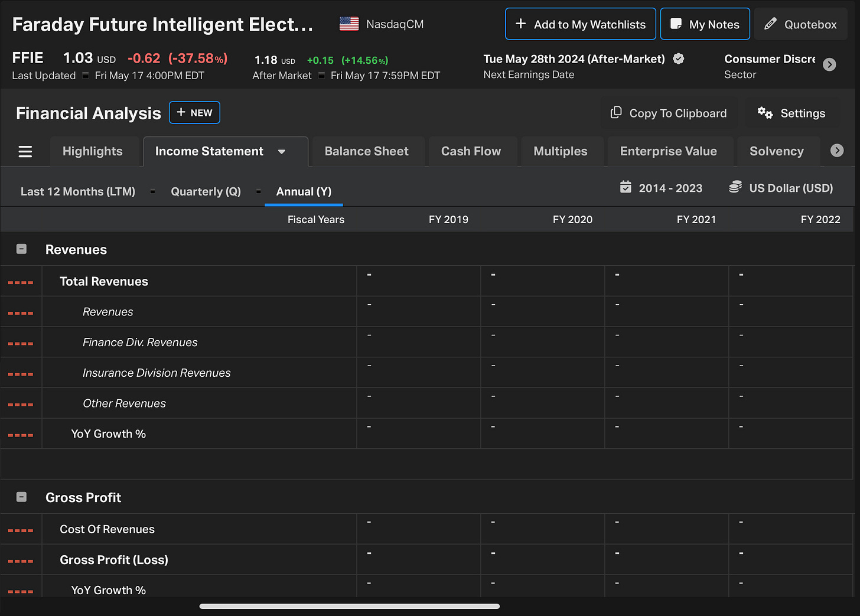This screenshot has height=616, width=860.
Task: Collapse the Gross Profit section
Action: pyautogui.click(x=21, y=497)
